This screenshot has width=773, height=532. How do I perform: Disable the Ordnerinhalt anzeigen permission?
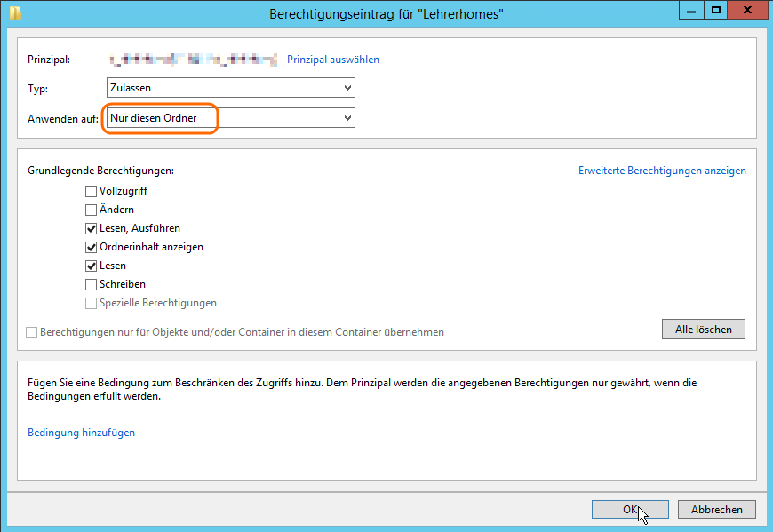(91, 247)
